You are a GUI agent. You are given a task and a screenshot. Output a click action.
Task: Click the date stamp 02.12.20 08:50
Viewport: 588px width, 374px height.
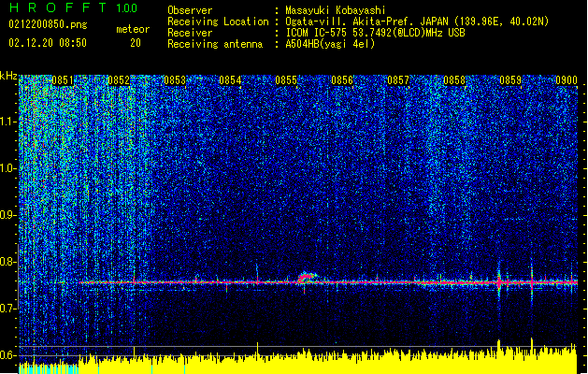point(48,43)
